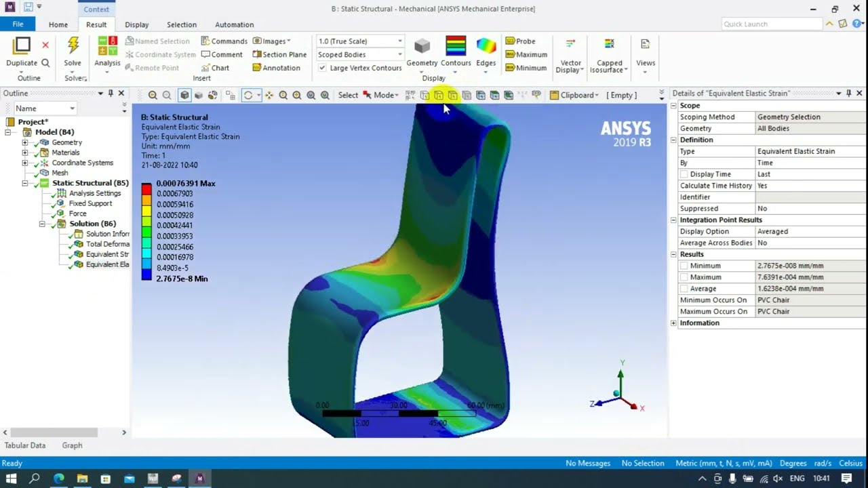Click the Find magnifier in Outline group
The image size is (868, 488).
click(45, 63)
